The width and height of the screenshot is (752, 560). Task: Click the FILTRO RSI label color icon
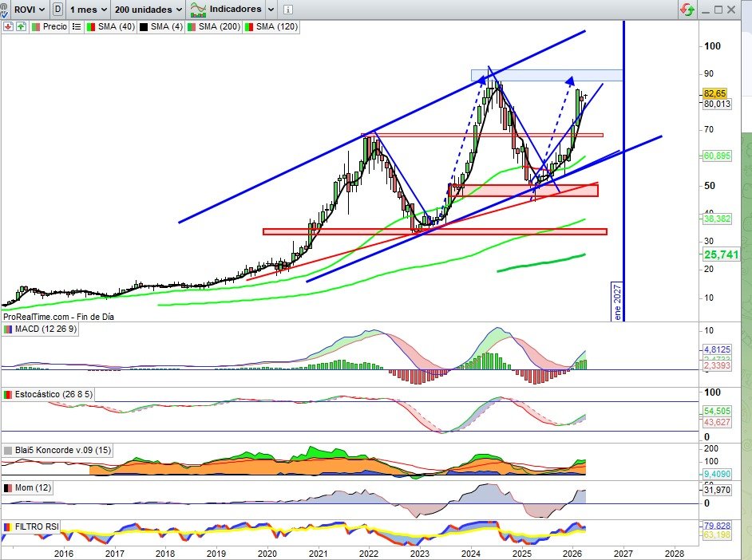pyautogui.click(x=8, y=527)
